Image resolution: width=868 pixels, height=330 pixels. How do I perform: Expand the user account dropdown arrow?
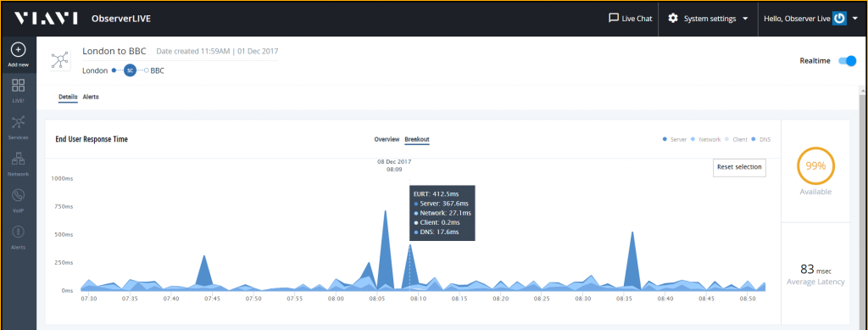pos(855,19)
